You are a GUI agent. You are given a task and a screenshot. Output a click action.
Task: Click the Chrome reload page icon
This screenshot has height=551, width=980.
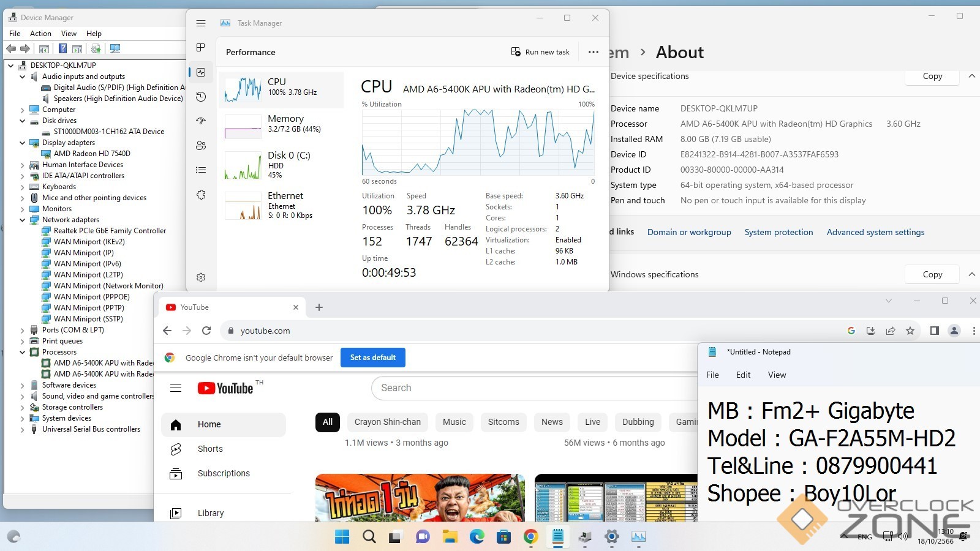(206, 331)
